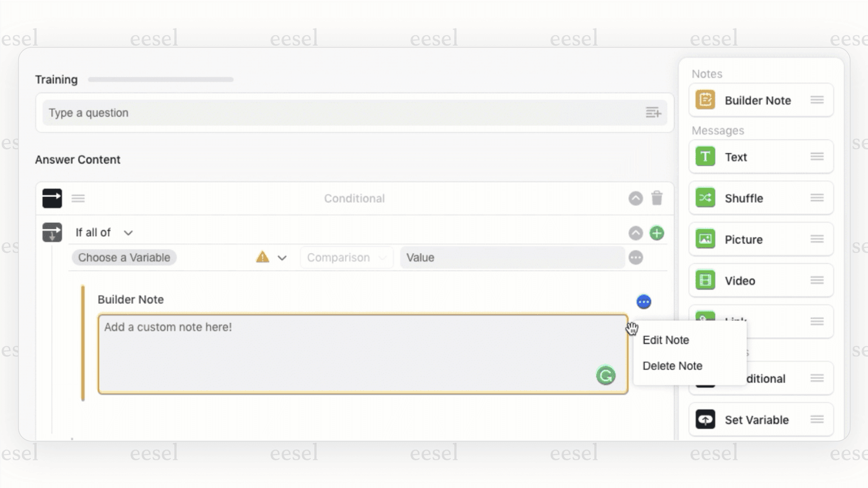This screenshot has width=868, height=488.
Task: Click the Choose a Variable pill
Action: [124, 258]
